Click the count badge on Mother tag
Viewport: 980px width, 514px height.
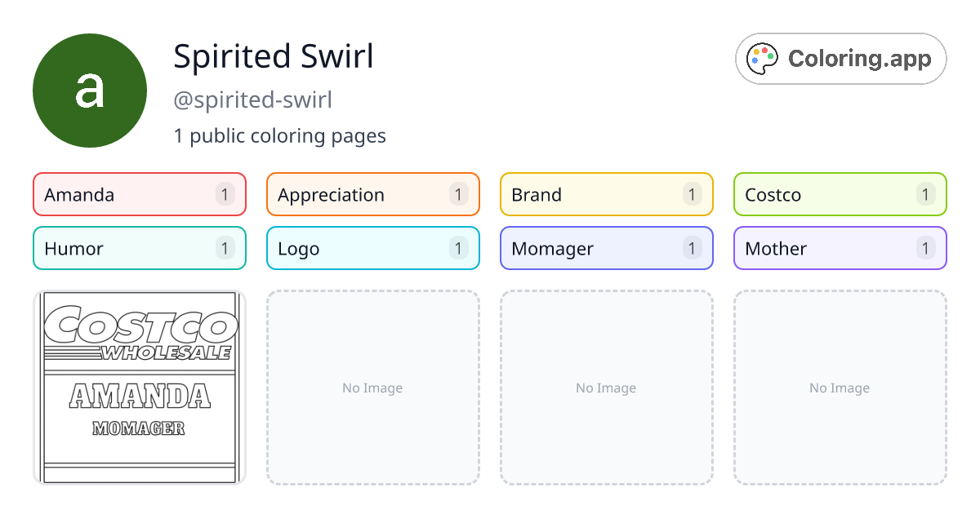(x=925, y=248)
